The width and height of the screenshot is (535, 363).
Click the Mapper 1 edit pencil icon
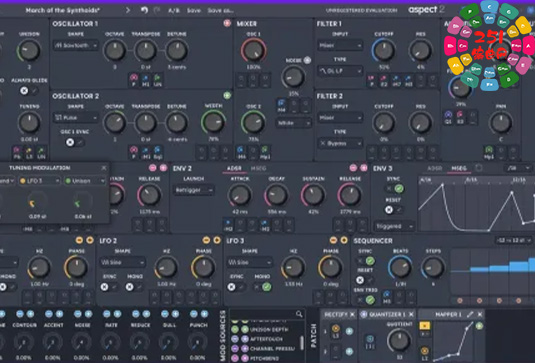point(470,314)
